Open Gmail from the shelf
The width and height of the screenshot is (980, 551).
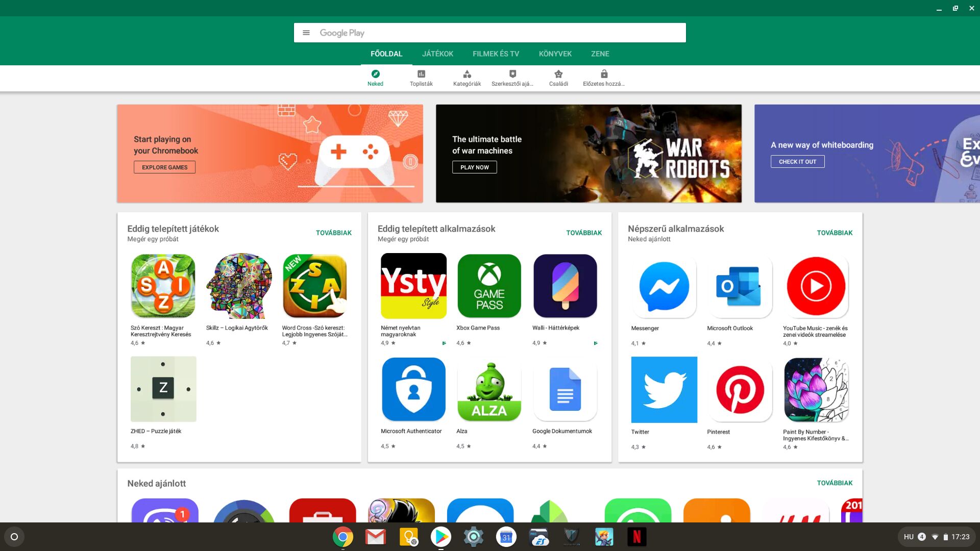click(x=376, y=537)
